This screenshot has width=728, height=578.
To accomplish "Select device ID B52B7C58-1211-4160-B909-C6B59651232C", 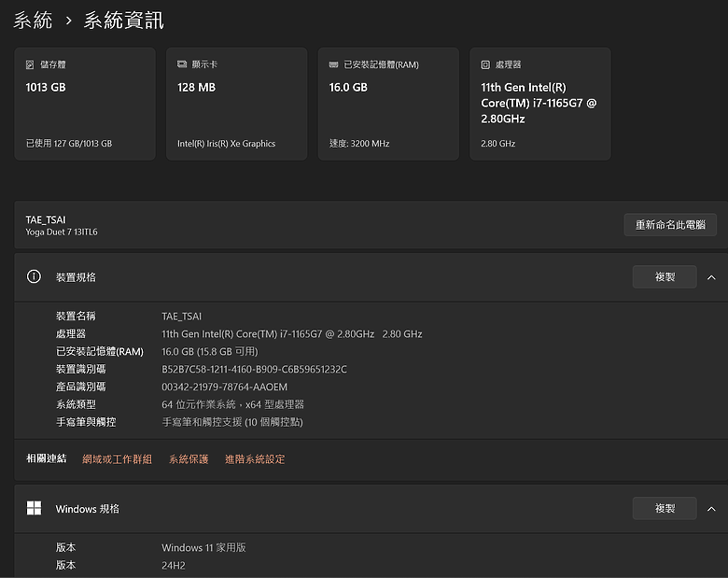I will [x=254, y=370].
